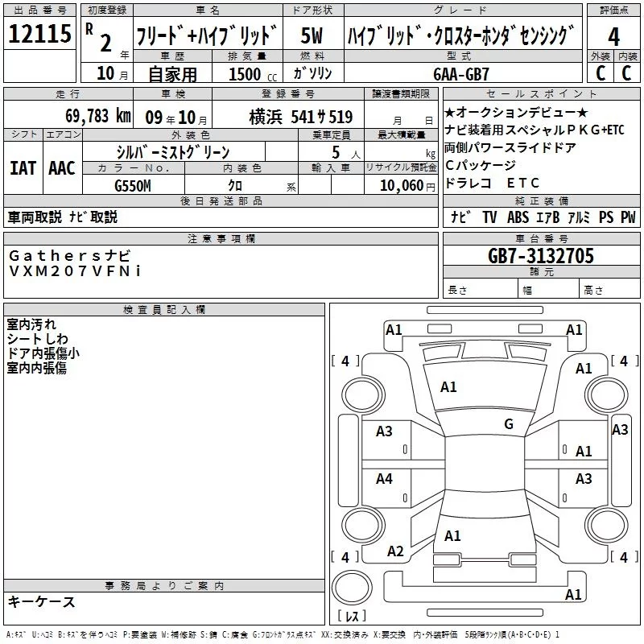This screenshot has height=644, width=644.
Task: Click the Gathersナビ note text
Action: pyautogui.click(x=69, y=255)
